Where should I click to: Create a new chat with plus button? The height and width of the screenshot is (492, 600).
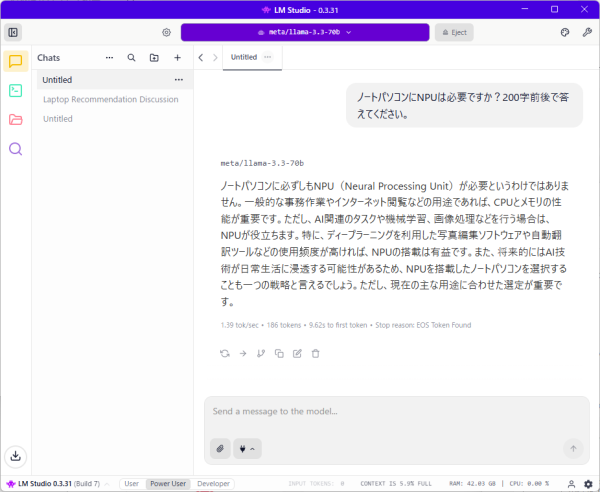click(178, 58)
